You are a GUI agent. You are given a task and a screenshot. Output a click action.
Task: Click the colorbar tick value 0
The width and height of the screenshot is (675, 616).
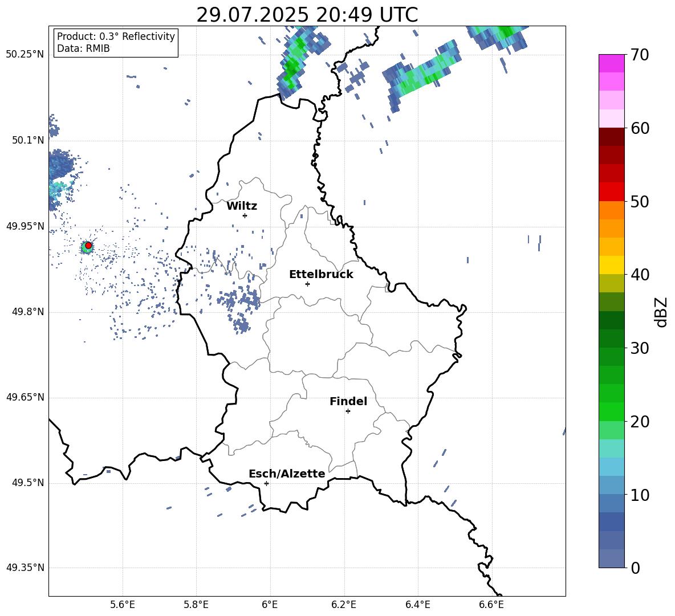(635, 568)
